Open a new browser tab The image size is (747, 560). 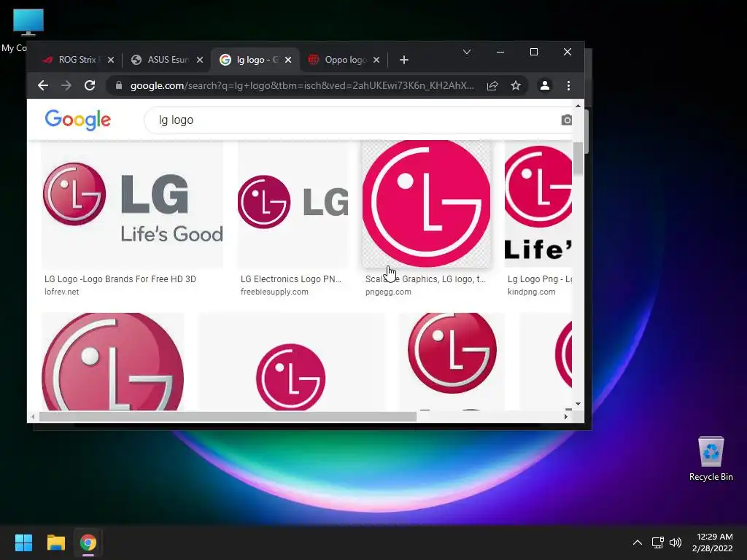click(x=404, y=60)
